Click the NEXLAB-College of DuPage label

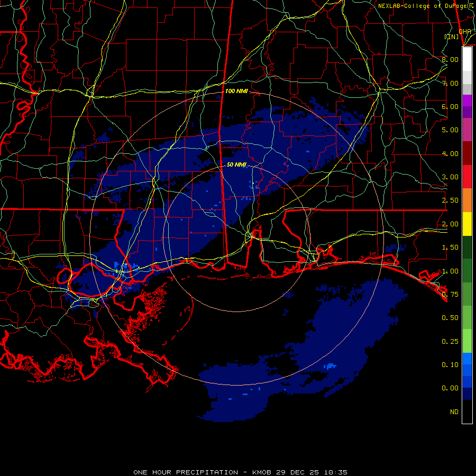pos(425,6)
